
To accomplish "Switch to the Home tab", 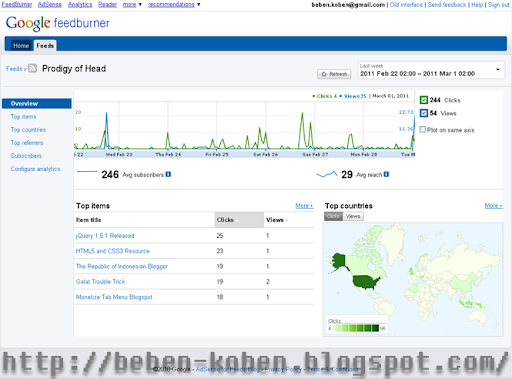I will (21, 46).
